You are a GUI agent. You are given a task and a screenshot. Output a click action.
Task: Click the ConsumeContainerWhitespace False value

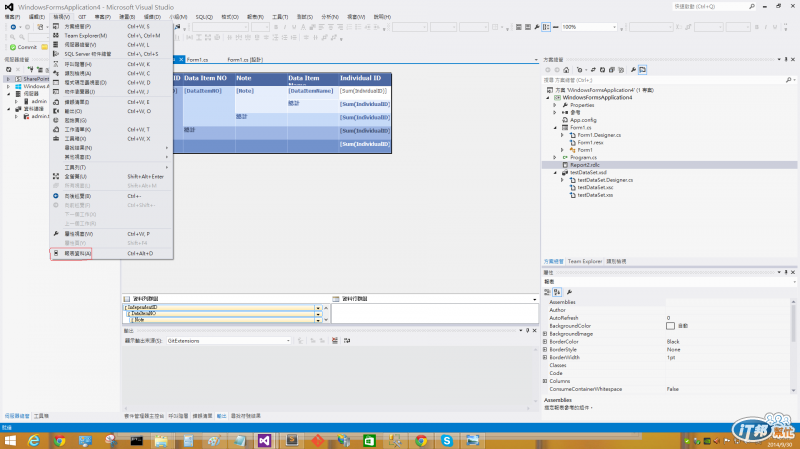(728, 389)
